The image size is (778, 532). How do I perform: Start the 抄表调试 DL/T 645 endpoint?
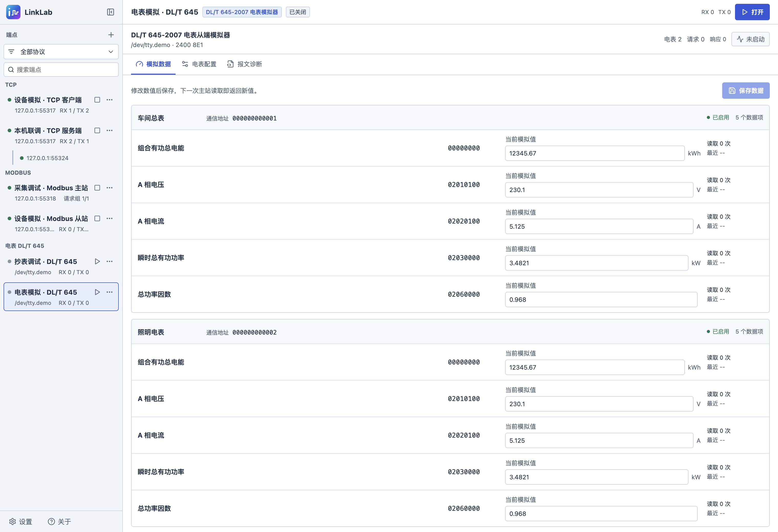[x=97, y=261]
